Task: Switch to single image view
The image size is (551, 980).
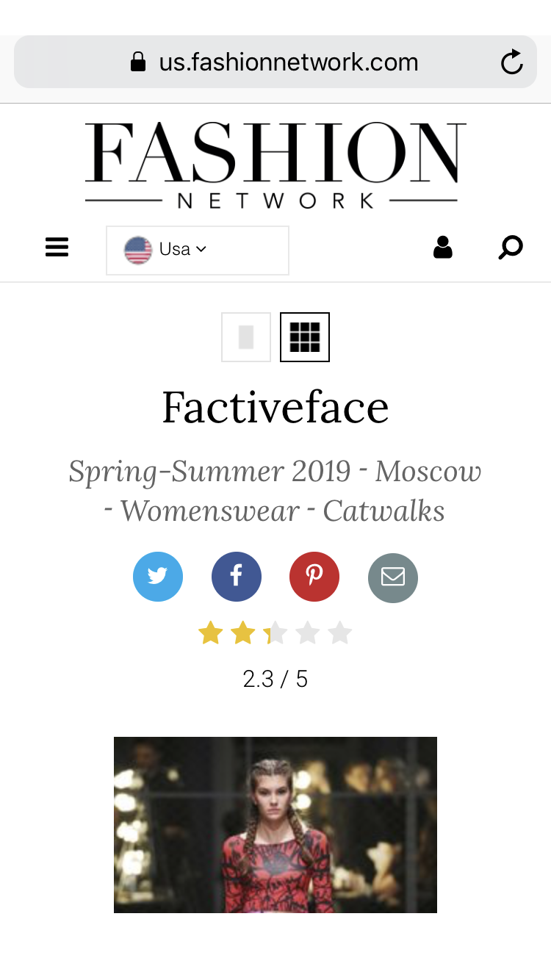Action: tap(246, 337)
